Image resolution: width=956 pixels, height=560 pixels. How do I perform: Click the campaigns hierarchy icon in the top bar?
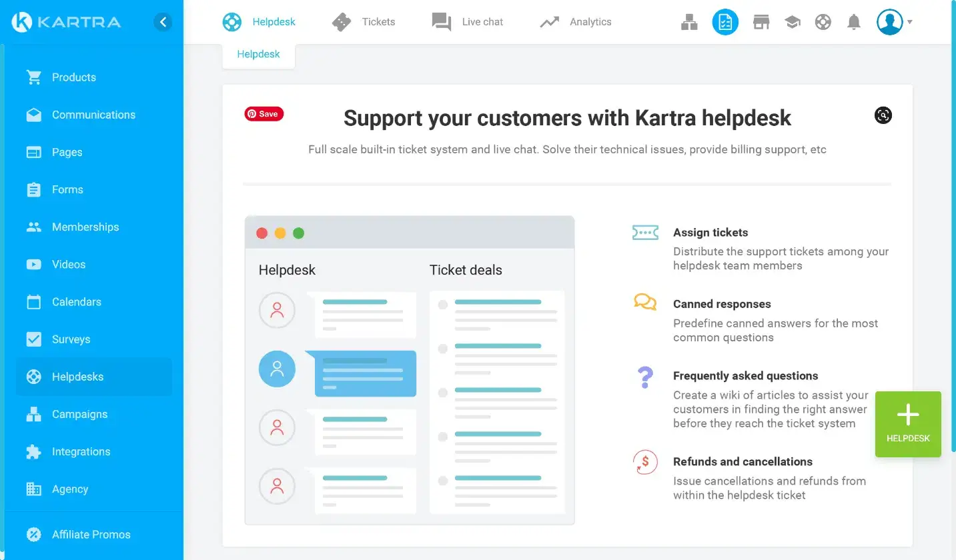pos(689,22)
